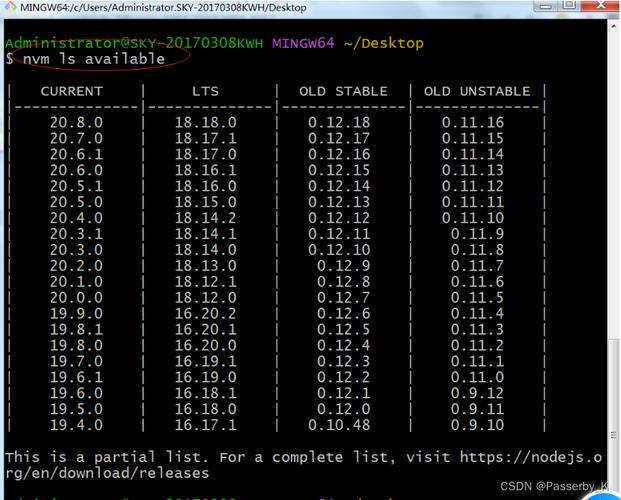Screen dimensions: 621x500
Task: Maximize the MINGW64 terminal window
Action: pyautogui.click(x=570, y=5)
